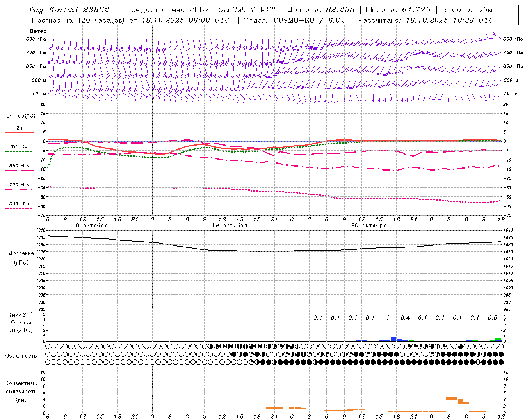525x420 pixels.
Task: Click the Рассчитано: 18.10.2025 10:38 UTC timestamp
Action: (426, 20)
